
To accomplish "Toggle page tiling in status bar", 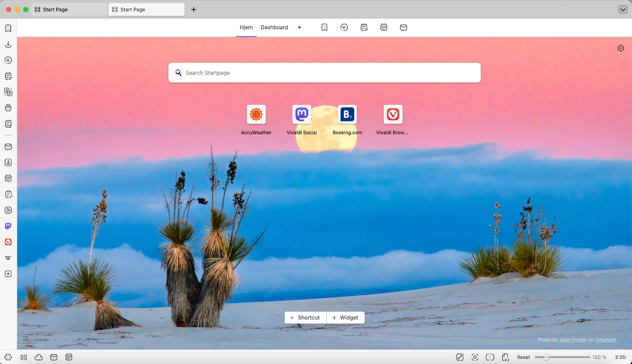I will [x=490, y=357].
